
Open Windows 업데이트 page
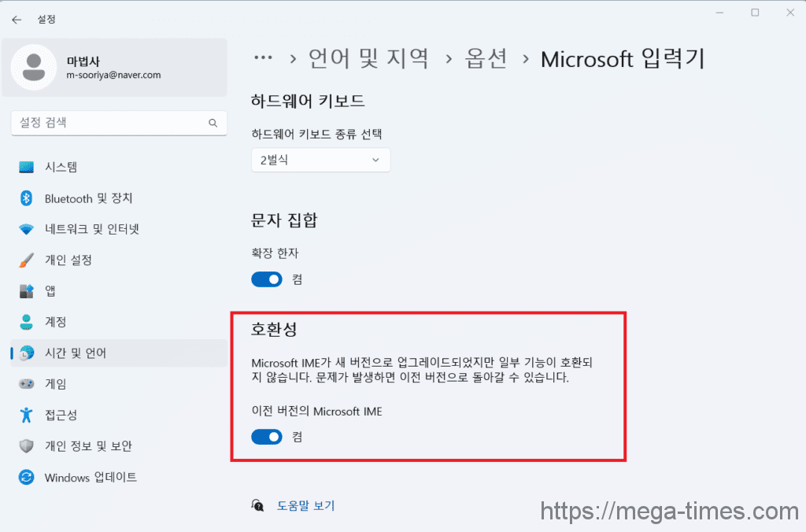click(x=91, y=477)
